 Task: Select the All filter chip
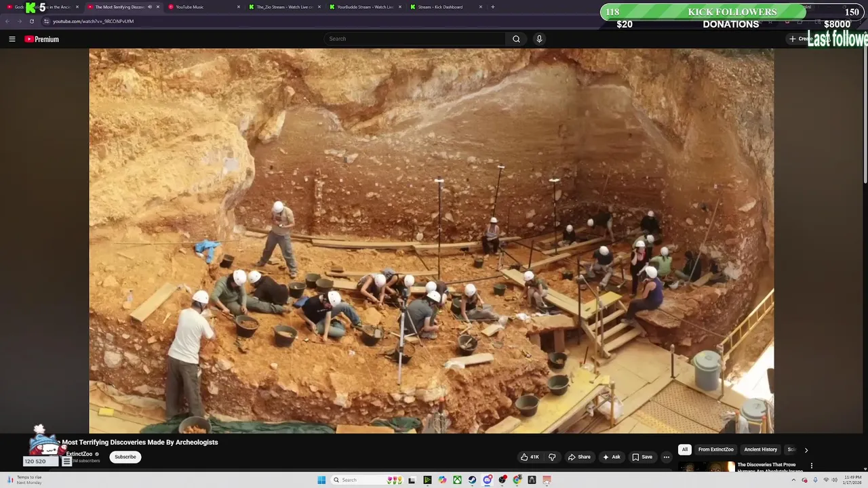[x=685, y=449]
